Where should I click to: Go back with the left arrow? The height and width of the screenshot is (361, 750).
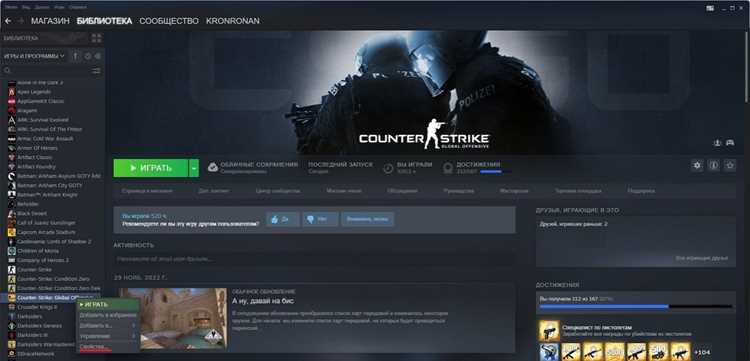tap(8, 21)
